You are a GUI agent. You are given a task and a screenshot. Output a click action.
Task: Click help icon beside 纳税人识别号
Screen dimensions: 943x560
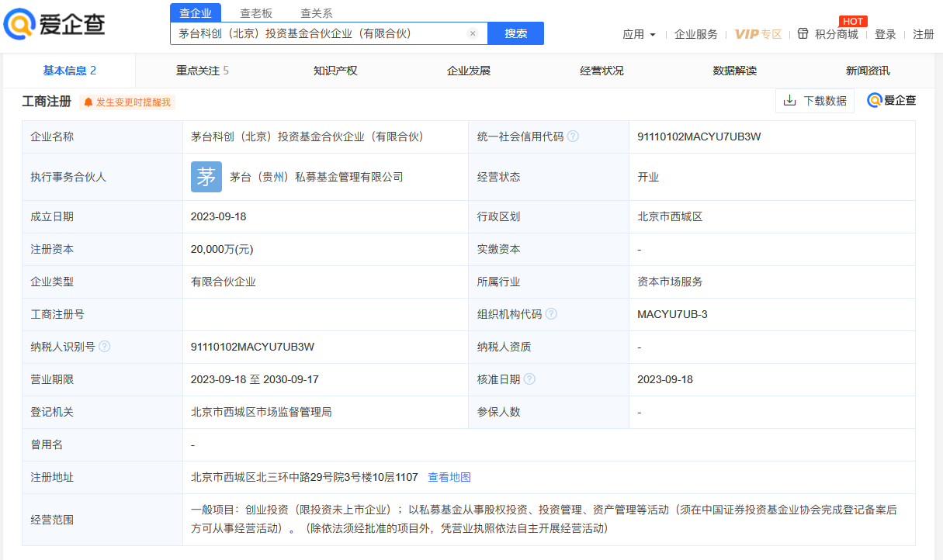105,347
